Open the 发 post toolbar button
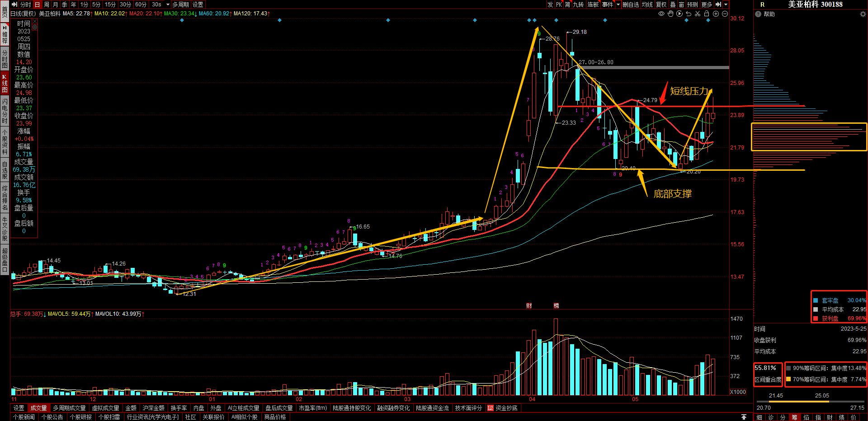Viewport: 868px width, 421px height. point(550,5)
